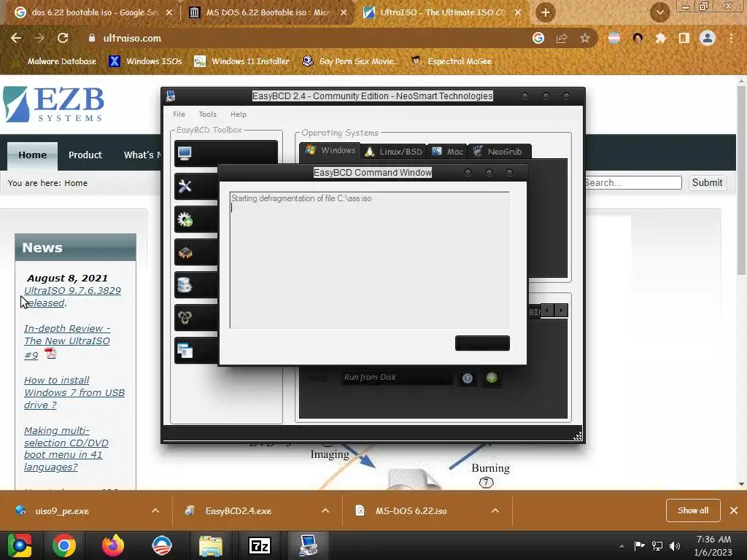Switch to the Linux/BSD tab

394,152
